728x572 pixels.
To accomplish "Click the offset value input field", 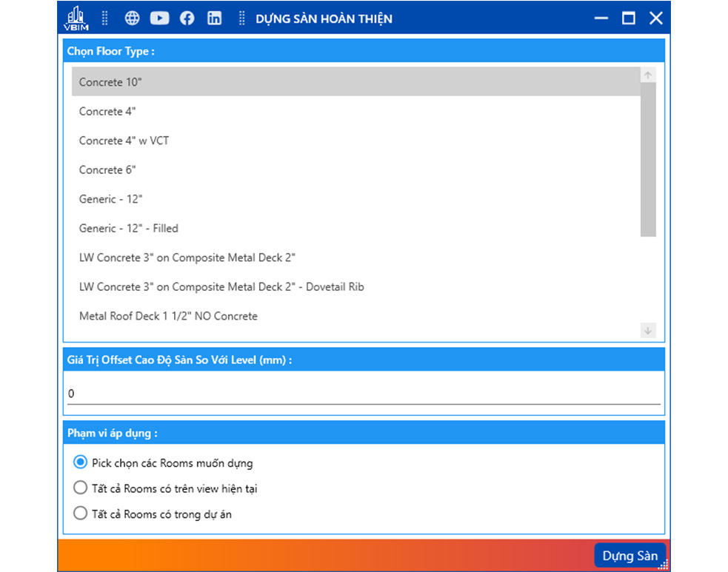I will (x=363, y=394).
